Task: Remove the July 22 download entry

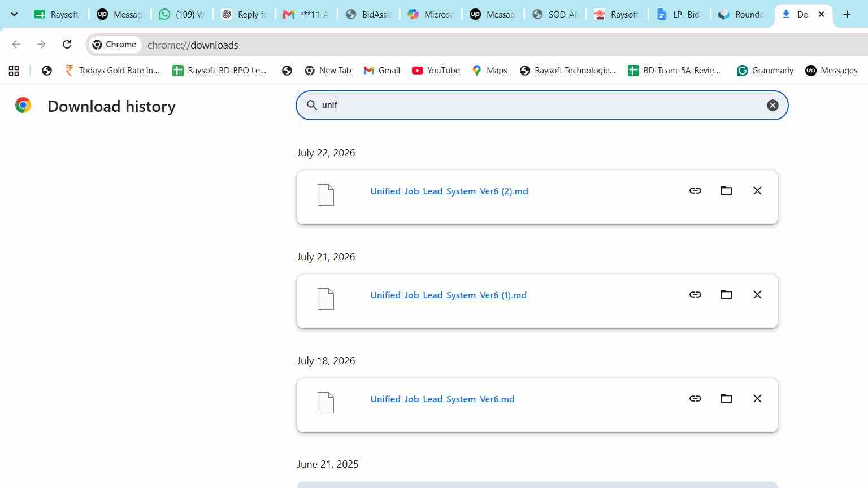Action: pyautogui.click(x=757, y=191)
